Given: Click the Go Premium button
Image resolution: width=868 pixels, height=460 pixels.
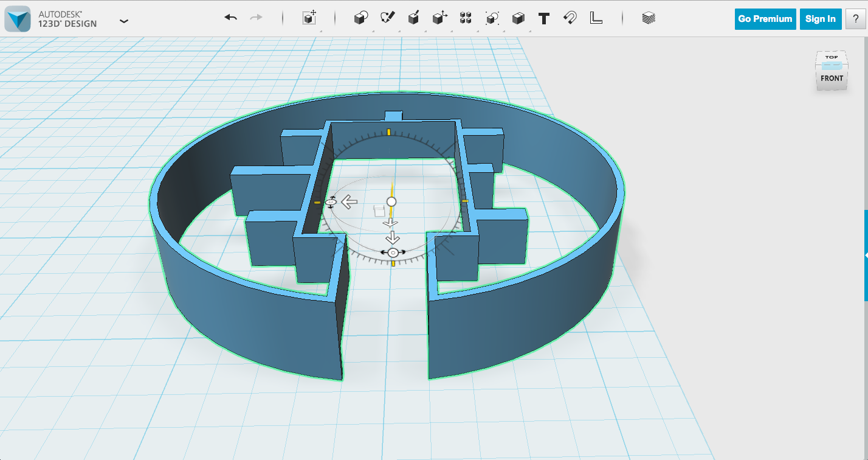Looking at the screenshot, I should tap(765, 18).
